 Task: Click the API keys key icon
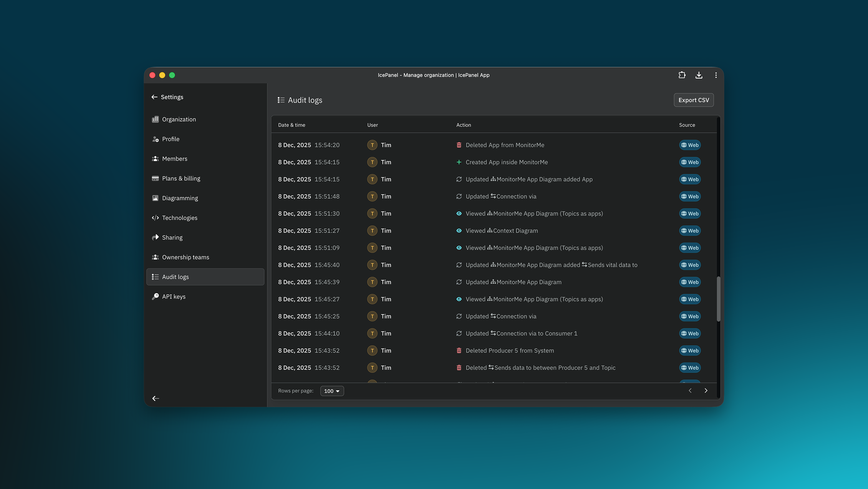[155, 296]
